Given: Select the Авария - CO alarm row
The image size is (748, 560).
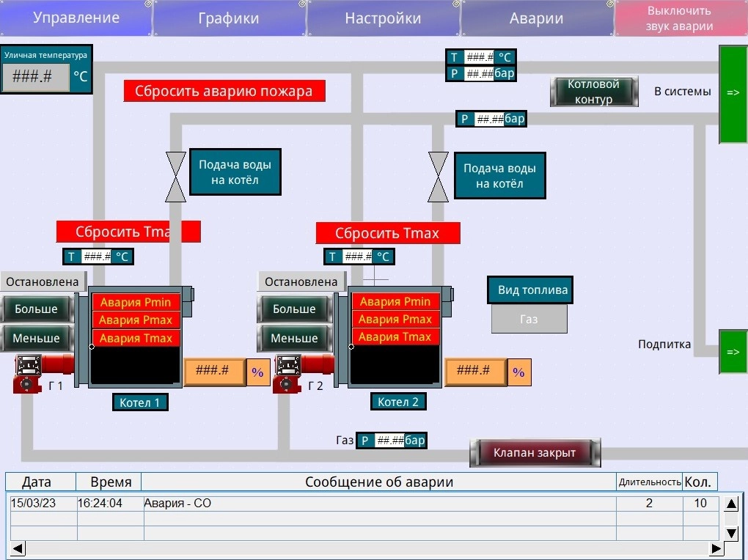Looking at the screenshot, I should (x=364, y=504).
